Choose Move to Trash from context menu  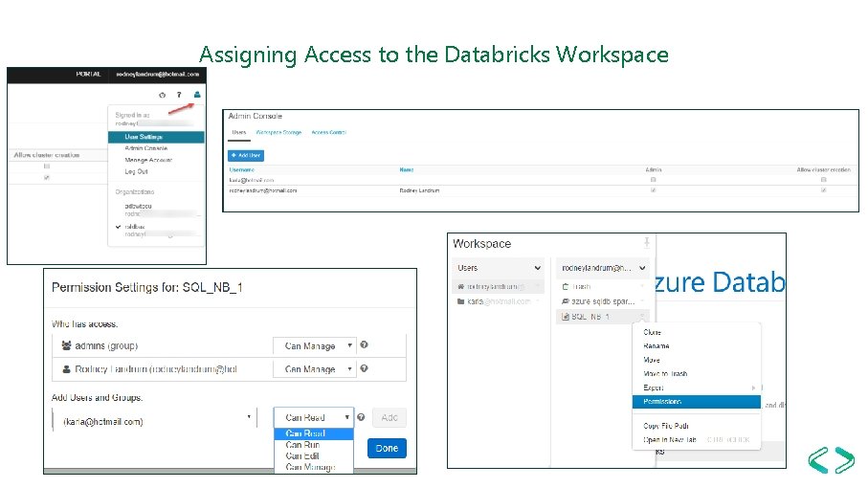point(665,374)
